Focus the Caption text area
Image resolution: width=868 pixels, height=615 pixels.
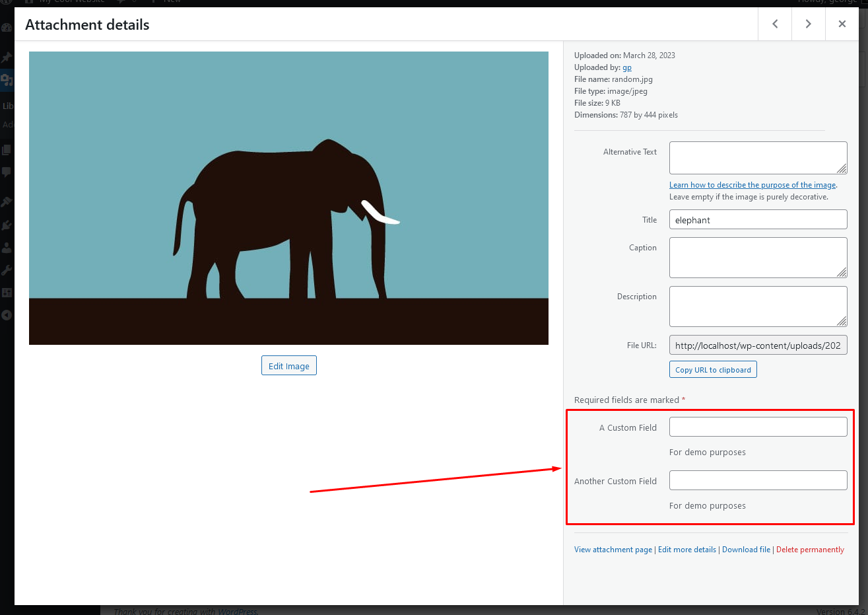point(758,258)
